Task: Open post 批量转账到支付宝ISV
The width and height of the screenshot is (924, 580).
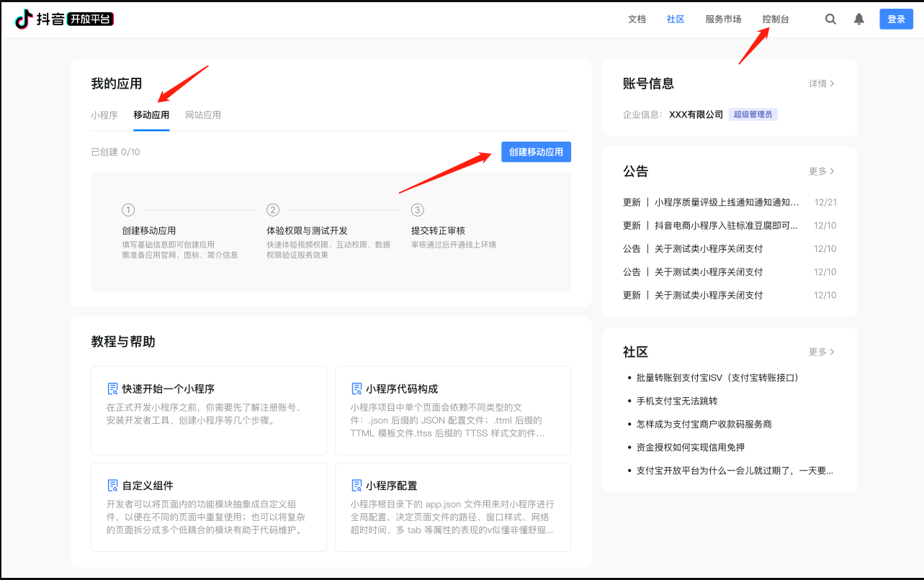Action: (x=718, y=378)
